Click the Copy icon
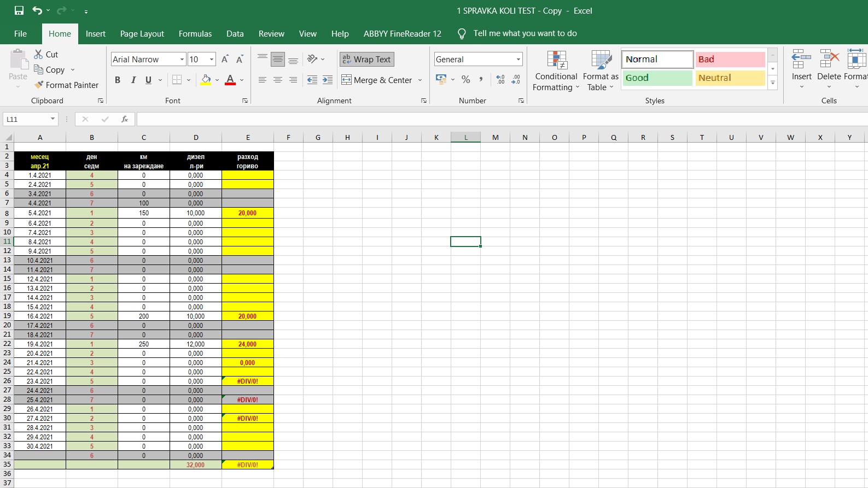 point(38,69)
